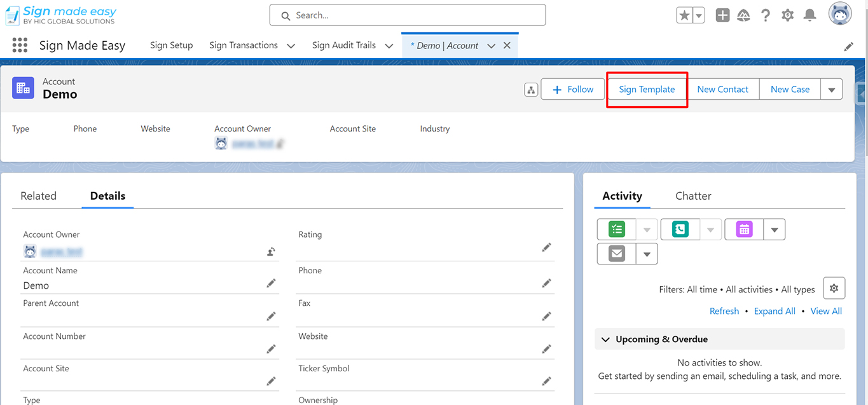The width and height of the screenshot is (868, 405).
Task: Click the teal Log a Call icon
Action: (680, 230)
